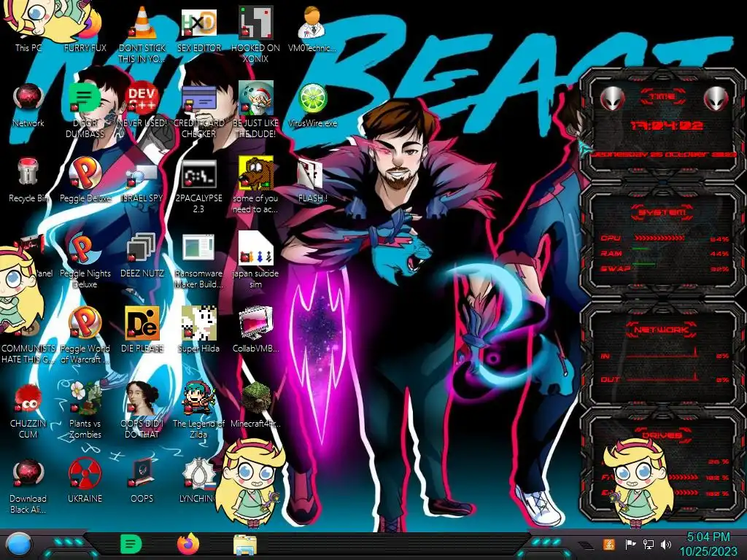Click the Java tray icon
Image resolution: width=747 pixels, height=560 pixels.
pyautogui.click(x=609, y=544)
